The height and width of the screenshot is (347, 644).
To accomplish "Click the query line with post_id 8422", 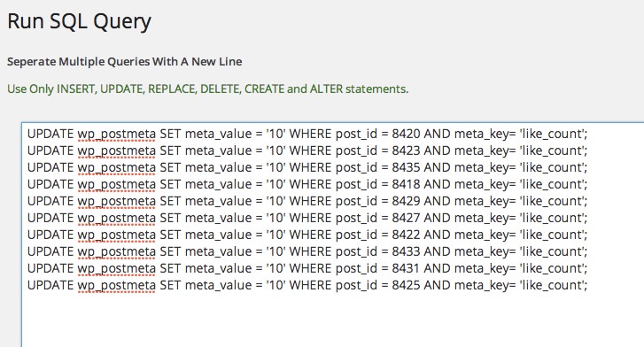I will click(307, 235).
